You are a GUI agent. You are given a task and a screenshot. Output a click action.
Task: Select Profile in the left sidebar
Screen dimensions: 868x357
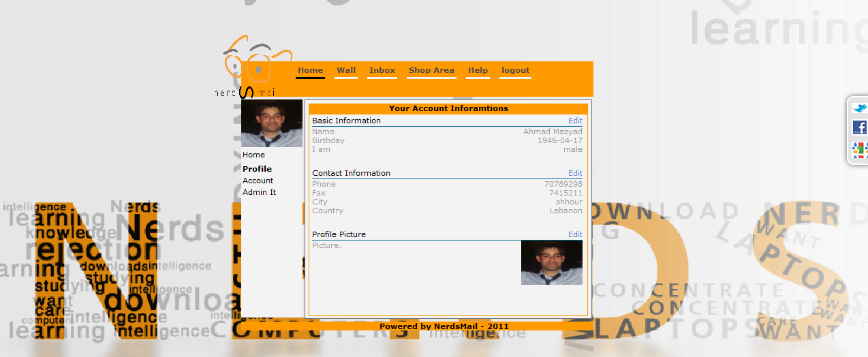tap(257, 169)
